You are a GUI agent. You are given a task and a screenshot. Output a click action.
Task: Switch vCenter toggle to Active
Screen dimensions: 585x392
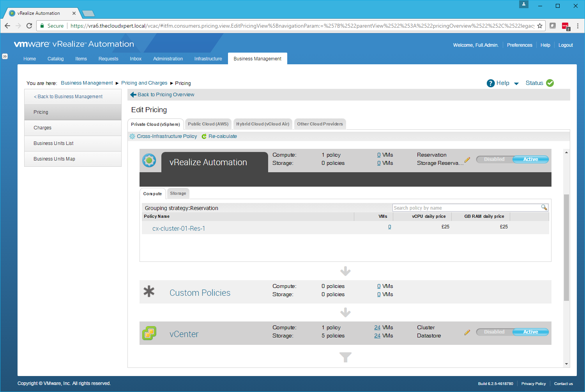point(530,332)
